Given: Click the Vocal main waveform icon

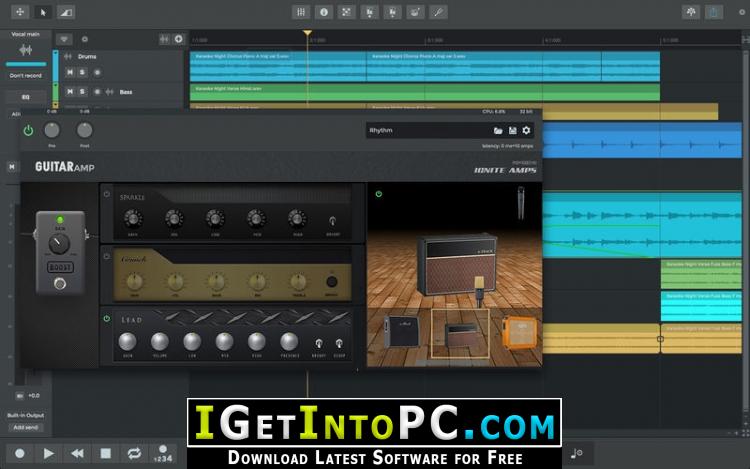Looking at the screenshot, I should (x=25, y=50).
